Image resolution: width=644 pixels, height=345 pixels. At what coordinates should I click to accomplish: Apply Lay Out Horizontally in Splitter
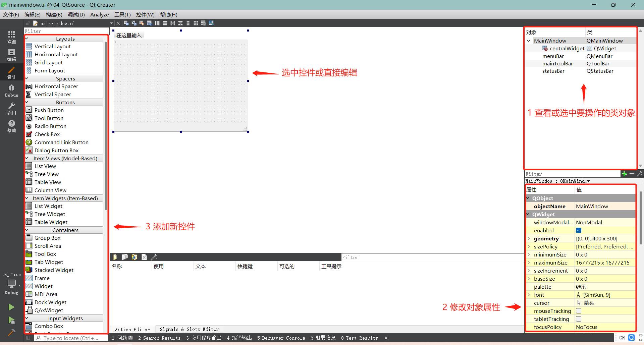pos(172,23)
